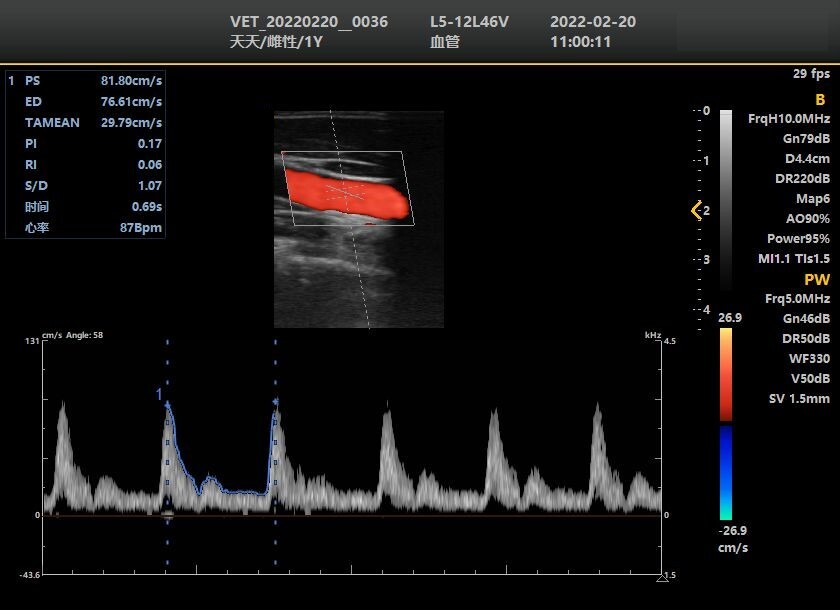
Task: Click the Angle: 58 correction label
Action: click(85, 335)
